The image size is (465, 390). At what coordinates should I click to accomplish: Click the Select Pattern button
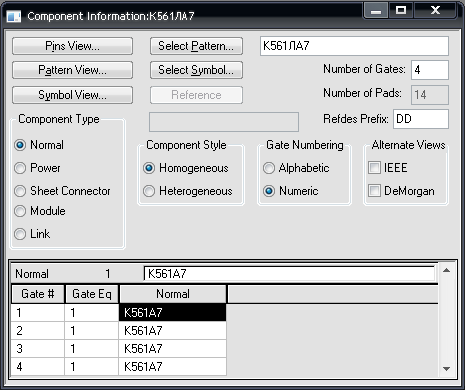(196, 46)
